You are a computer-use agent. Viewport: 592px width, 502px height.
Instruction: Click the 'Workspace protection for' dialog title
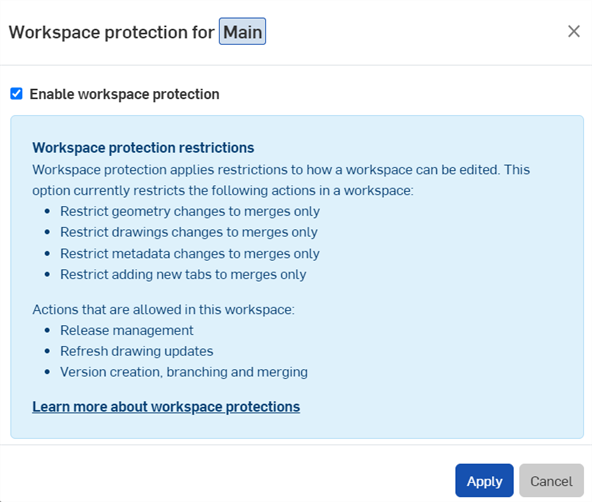pyautogui.click(x=111, y=32)
